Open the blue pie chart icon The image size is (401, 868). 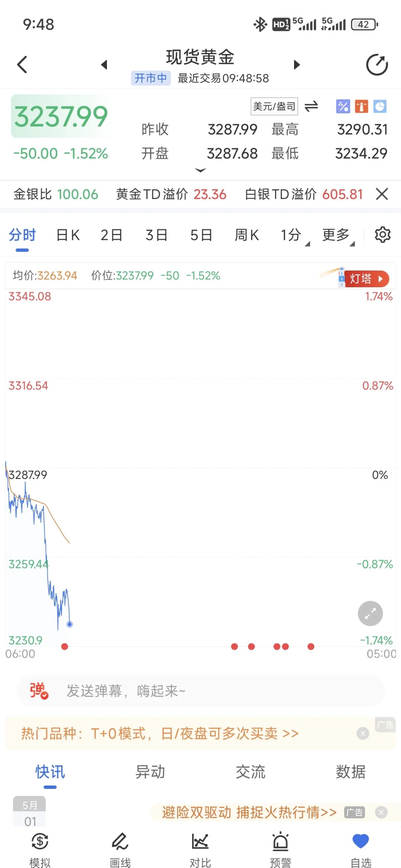tap(380, 107)
